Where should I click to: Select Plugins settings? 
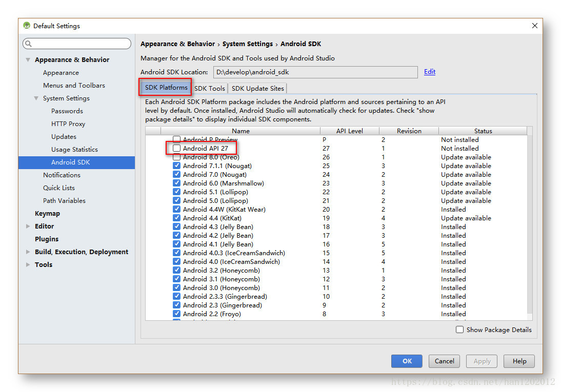tap(47, 239)
